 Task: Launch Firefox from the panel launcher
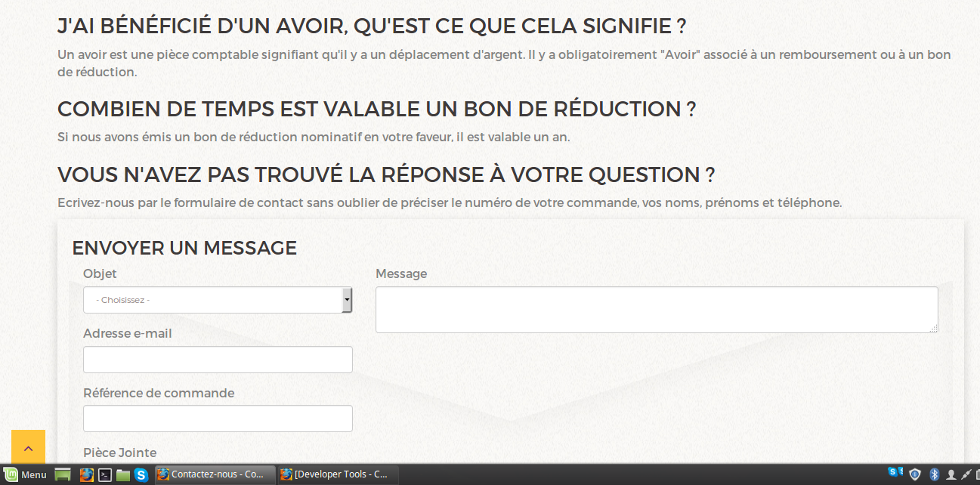coord(87,475)
